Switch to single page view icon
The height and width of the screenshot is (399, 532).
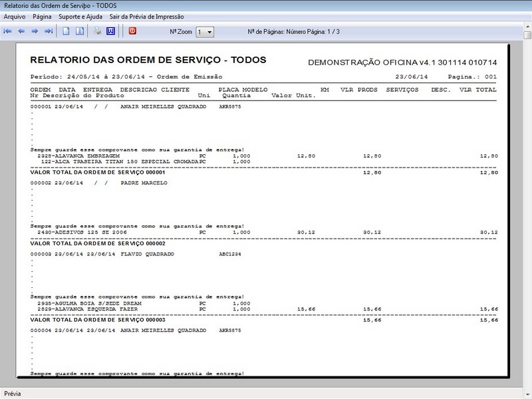[x=66, y=31]
